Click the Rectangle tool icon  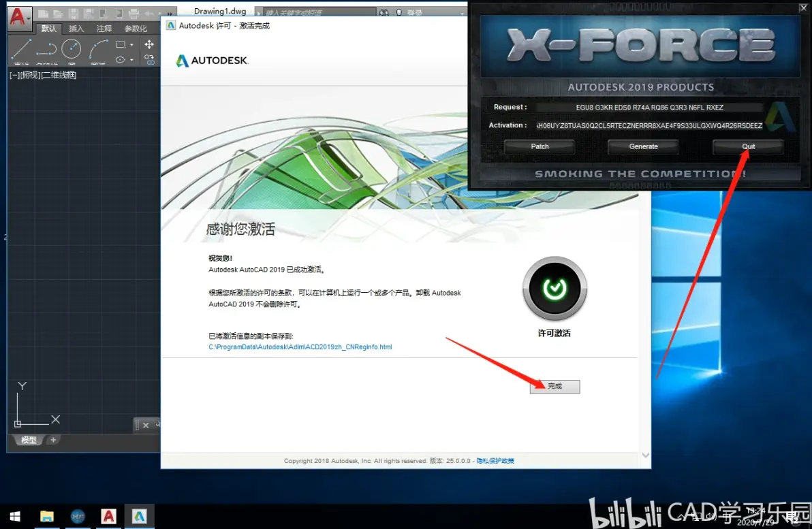point(121,44)
